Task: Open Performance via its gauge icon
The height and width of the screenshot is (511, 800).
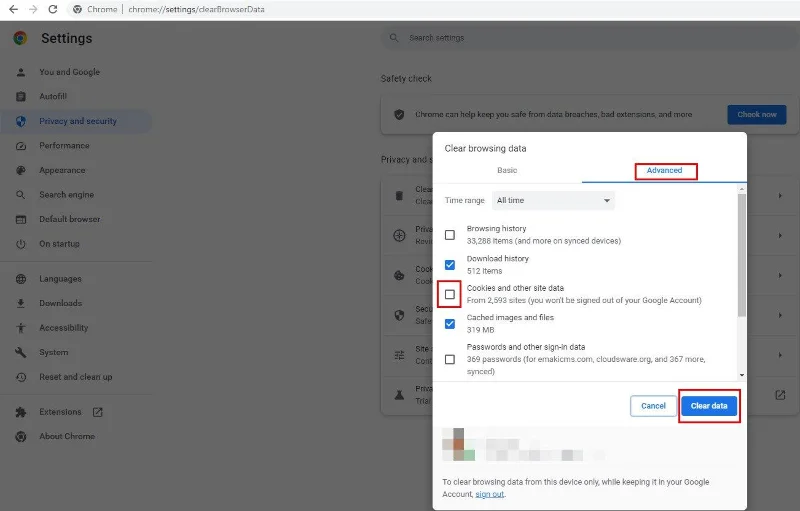Action: [20, 146]
